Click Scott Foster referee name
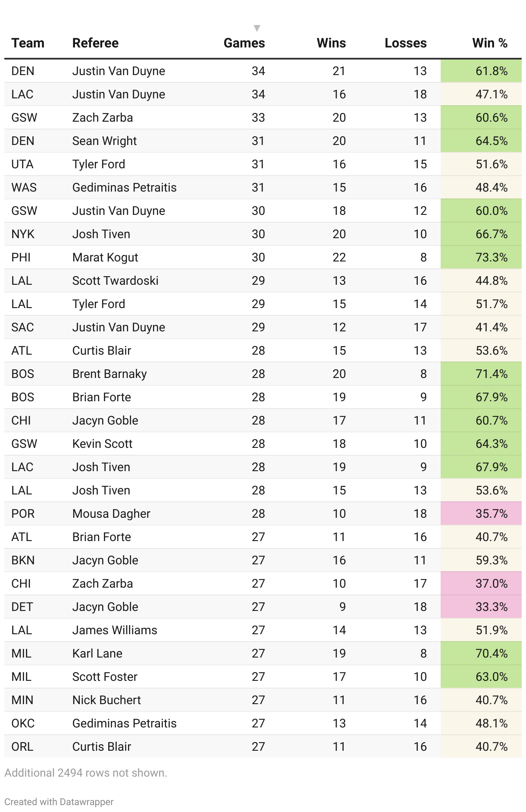The height and width of the screenshot is (812, 526). click(105, 677)
